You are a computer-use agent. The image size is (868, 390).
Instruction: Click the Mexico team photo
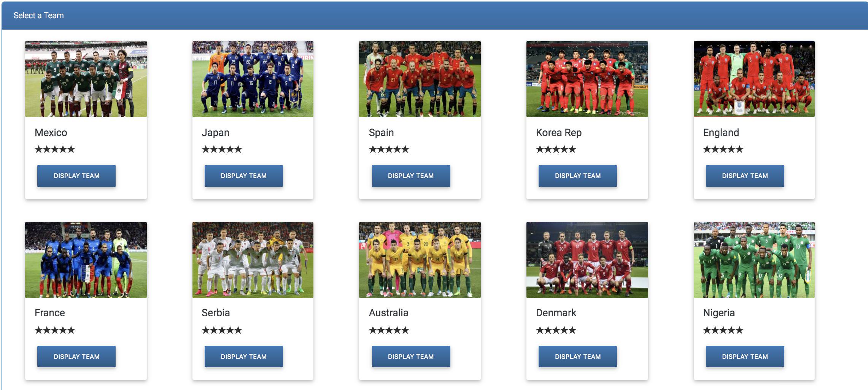click(x=86, y=79)
